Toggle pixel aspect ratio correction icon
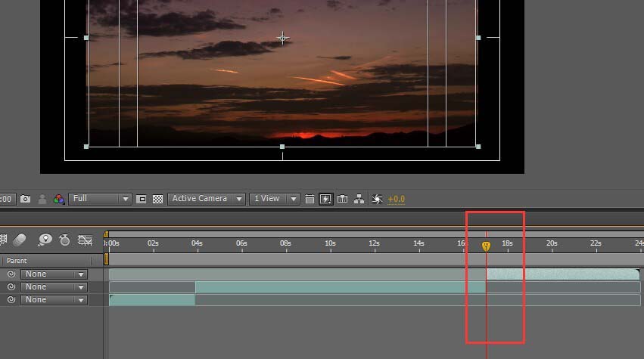This screenshot has width=644, height=359. coord(310,199)
